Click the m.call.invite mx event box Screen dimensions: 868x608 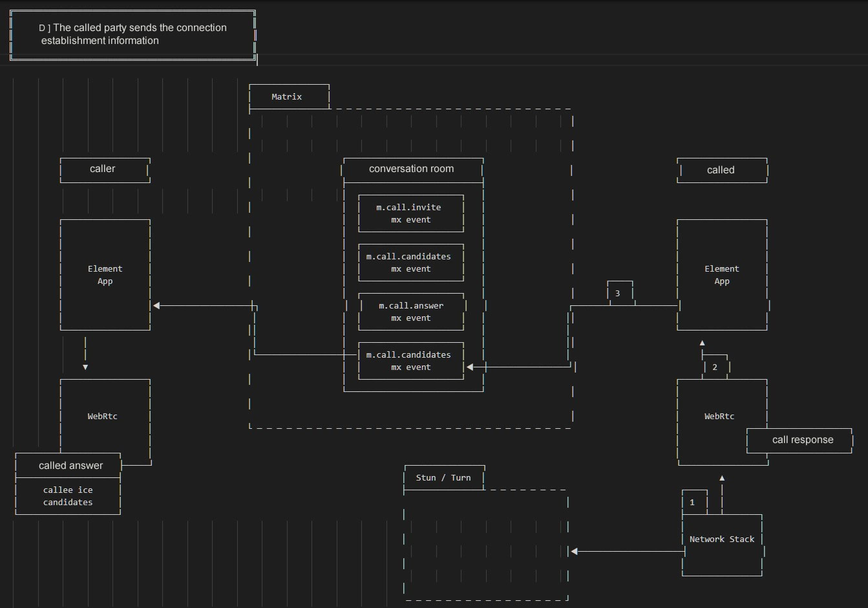[410, 213]
